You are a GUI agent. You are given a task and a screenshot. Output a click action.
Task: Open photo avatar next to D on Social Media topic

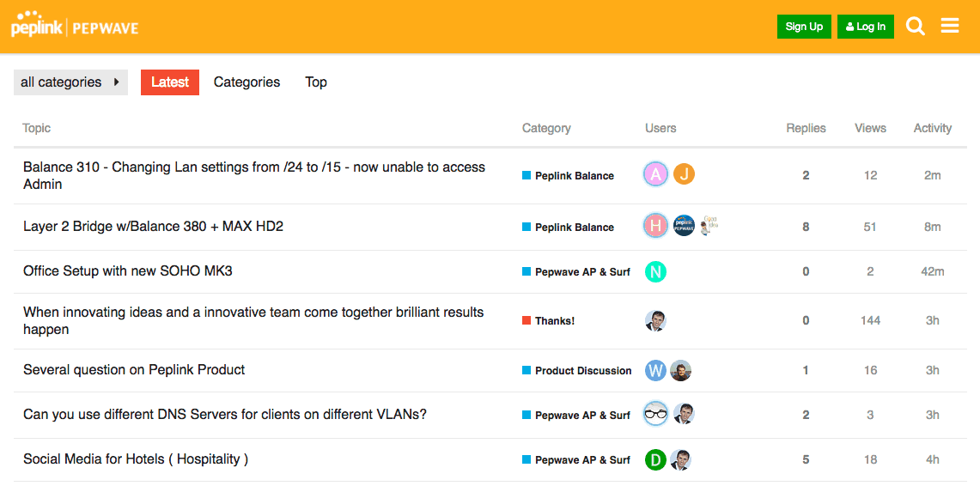click(x=680, y=459)
